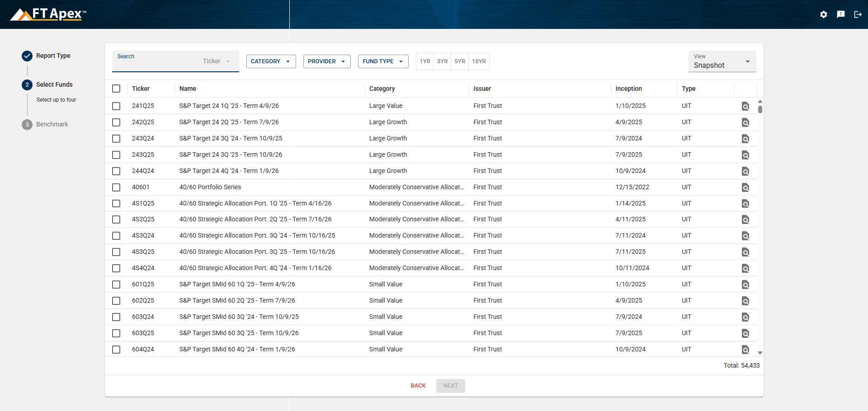Check the box for ticker 4S4Q24
The image size is (868, 411).
click(x=116, y=268)
